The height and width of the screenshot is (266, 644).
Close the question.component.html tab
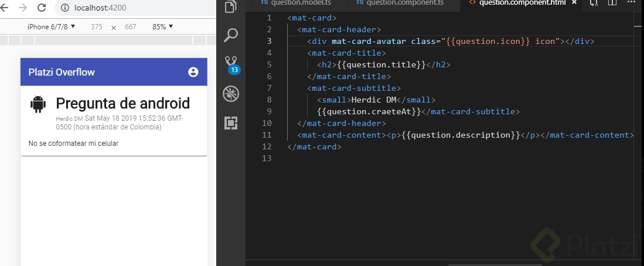574,2
